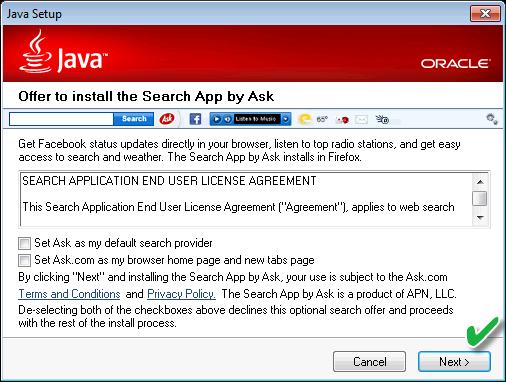Open the Terms and Conditions link
Image resolution: width=506 pixels, height=382 pixels.
[x=69, y=294]
